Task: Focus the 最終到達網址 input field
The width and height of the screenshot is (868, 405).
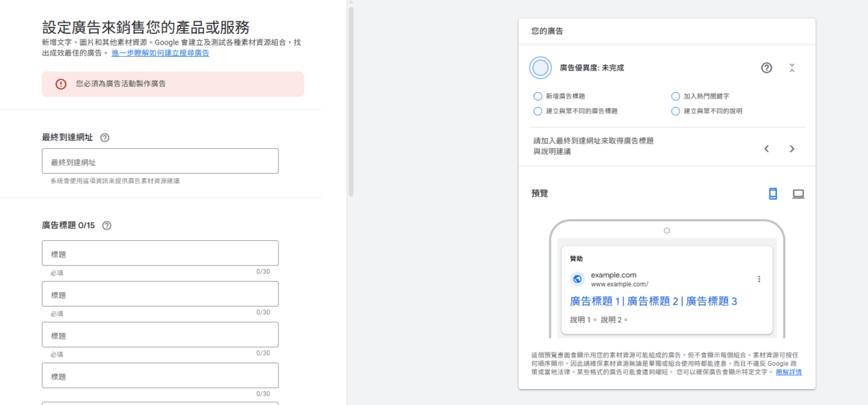Action: point(160,161)
